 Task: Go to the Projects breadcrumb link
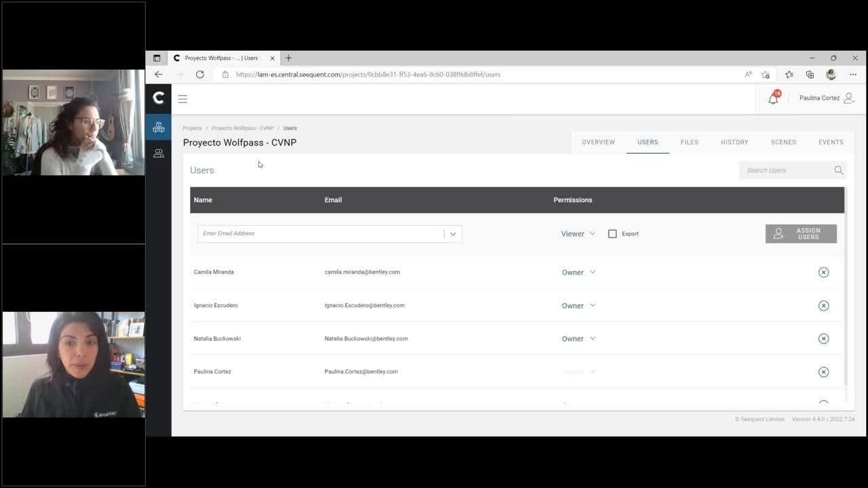pos(192,128)
